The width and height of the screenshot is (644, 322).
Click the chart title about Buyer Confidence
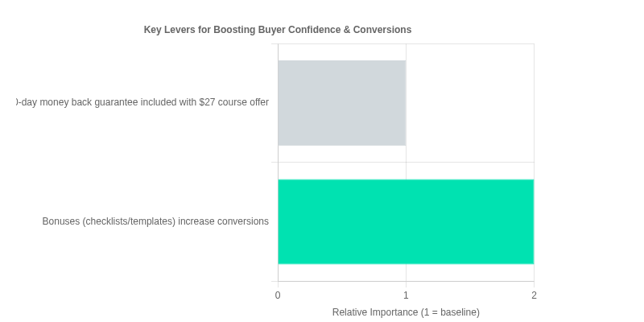277,30
